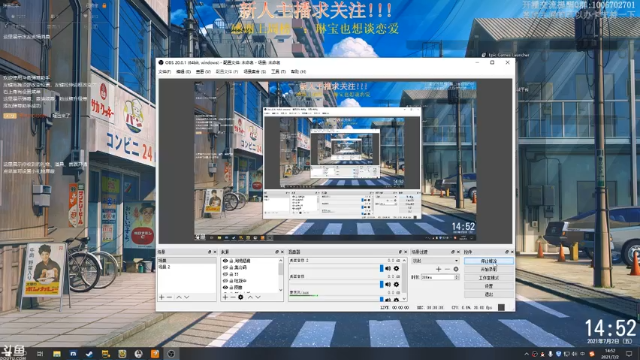This screenshot has height=360, width=640.
Task: Open the 场景集合(S) menu
Action: click(255, 72)
